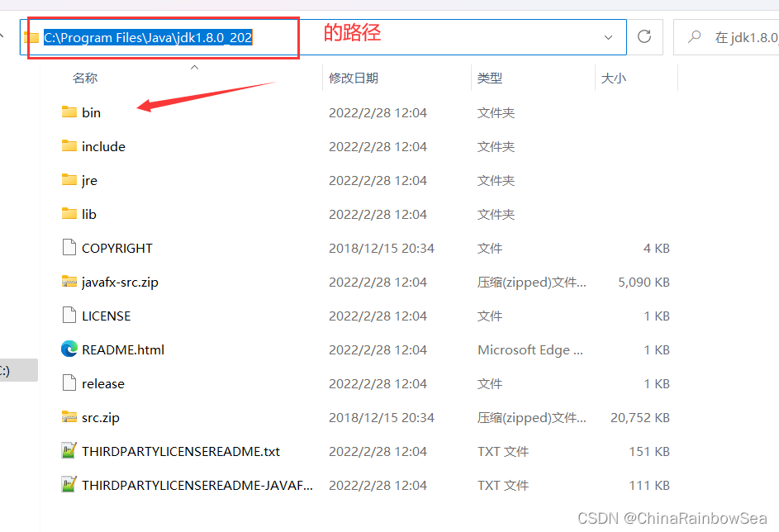The width and height of the screenshot is (779, 532).
Task: Select the lib folder name
Action: [x=89, y=214]
